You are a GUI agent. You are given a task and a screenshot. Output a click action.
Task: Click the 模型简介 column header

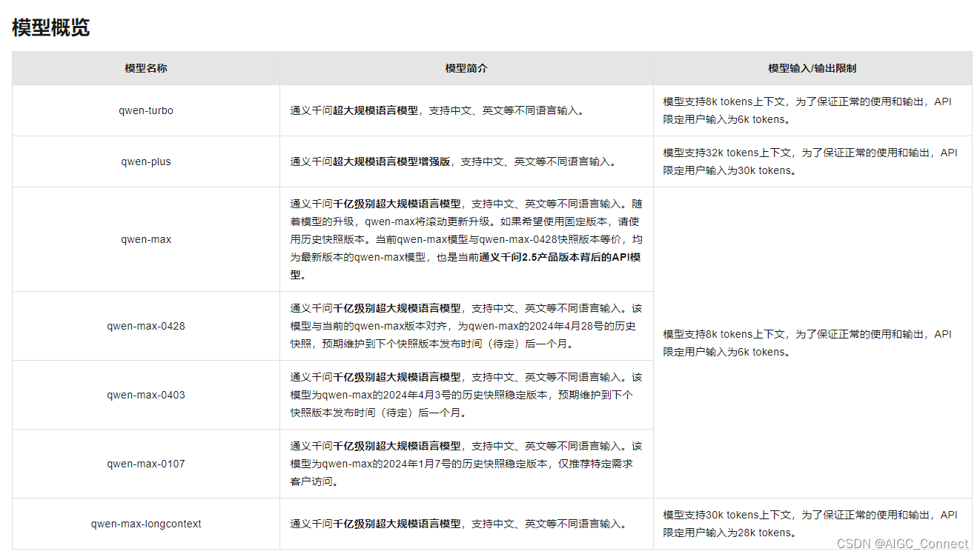[466, 68]
